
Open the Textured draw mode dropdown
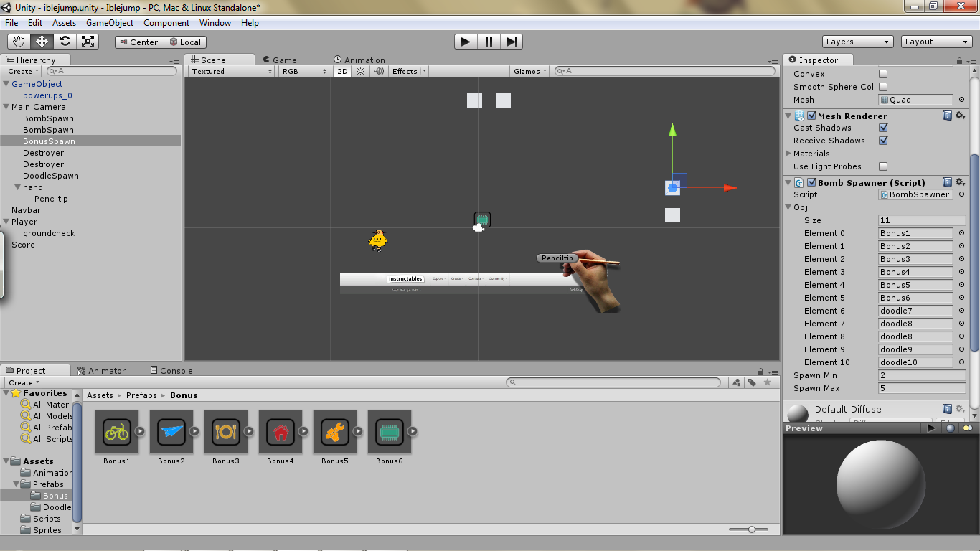[x=232, y=71]
